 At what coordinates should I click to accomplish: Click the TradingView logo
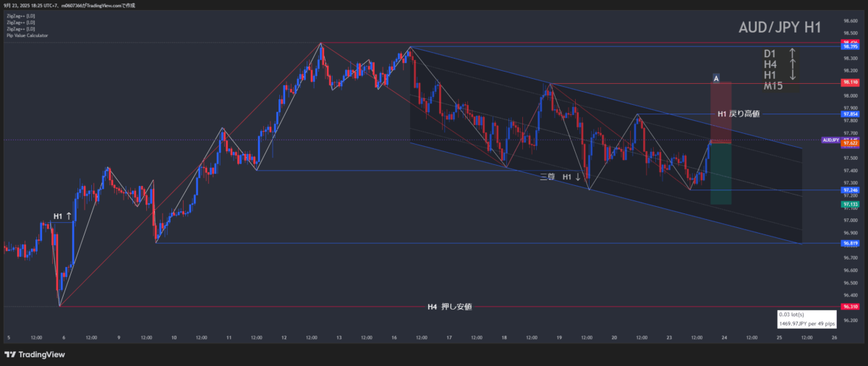[34, 354]
